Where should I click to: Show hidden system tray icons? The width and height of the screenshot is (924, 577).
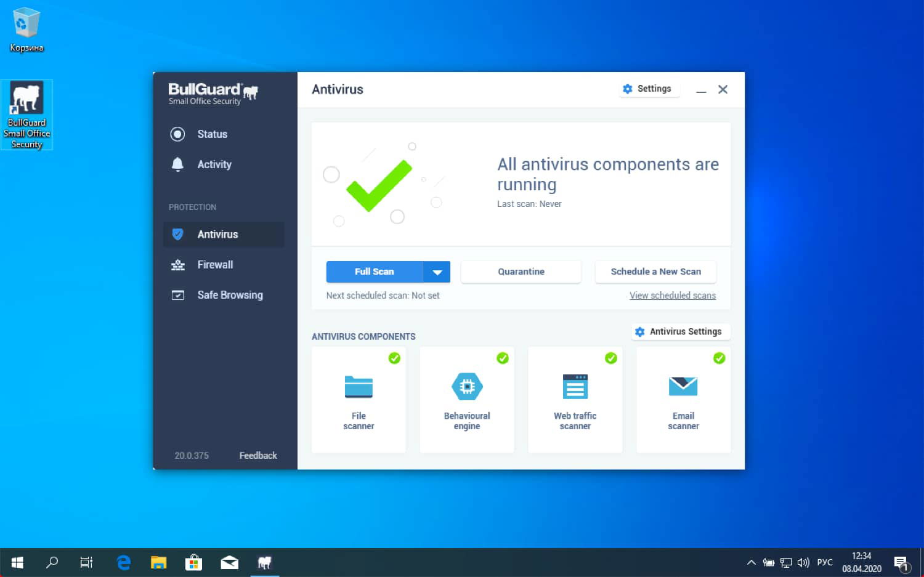[x=751, y=562]
